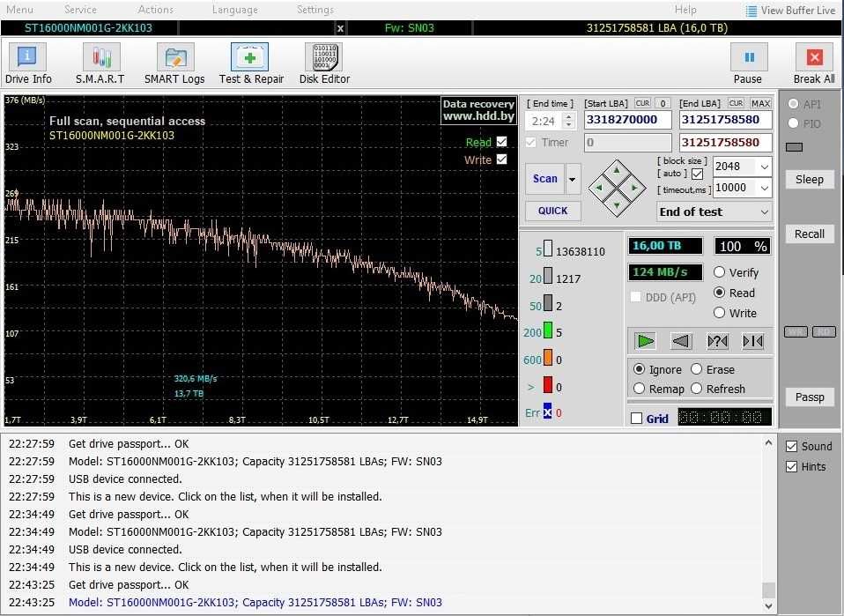Image resolution: width=844 pixels, height=616 pixels.
Task: Open the Actions menu
Action: tap(156, 10)
